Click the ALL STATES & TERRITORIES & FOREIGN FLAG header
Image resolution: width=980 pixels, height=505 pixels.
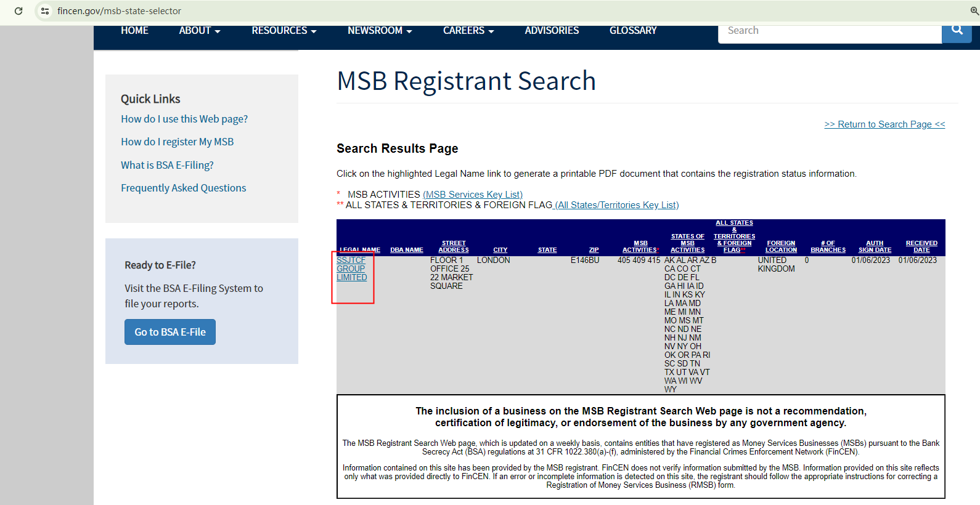point(735,236)
